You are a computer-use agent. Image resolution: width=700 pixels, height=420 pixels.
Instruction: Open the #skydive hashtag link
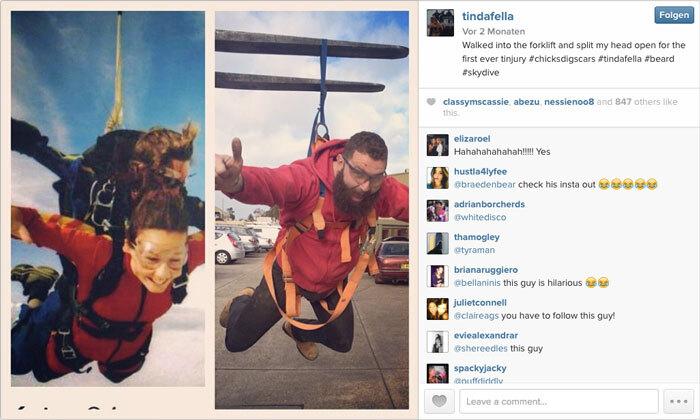[x=480, y=72]
